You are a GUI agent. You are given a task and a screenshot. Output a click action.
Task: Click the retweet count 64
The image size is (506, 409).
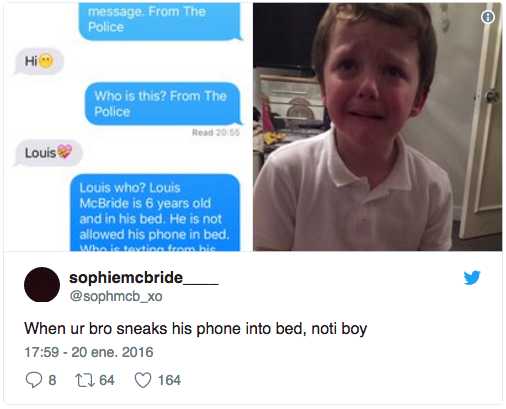pyautogui.click(x=107, y=380)
